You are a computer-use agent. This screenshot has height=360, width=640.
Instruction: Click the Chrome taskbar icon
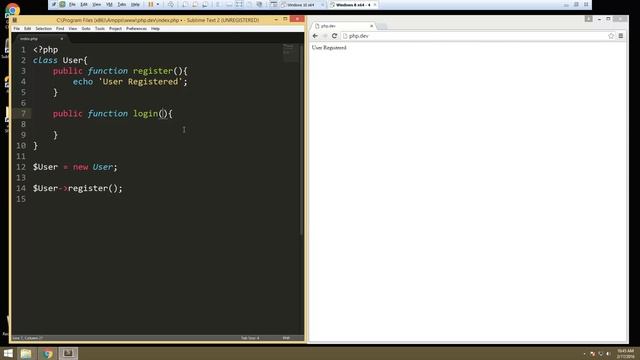click(47, 353)
